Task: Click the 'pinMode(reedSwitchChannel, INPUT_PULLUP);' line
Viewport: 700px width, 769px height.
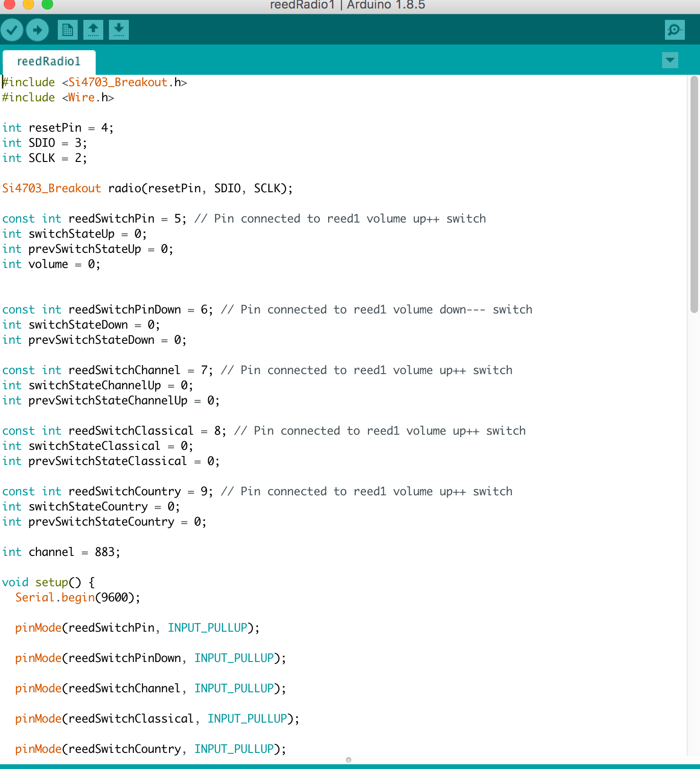Action: [x=151, y=689]
